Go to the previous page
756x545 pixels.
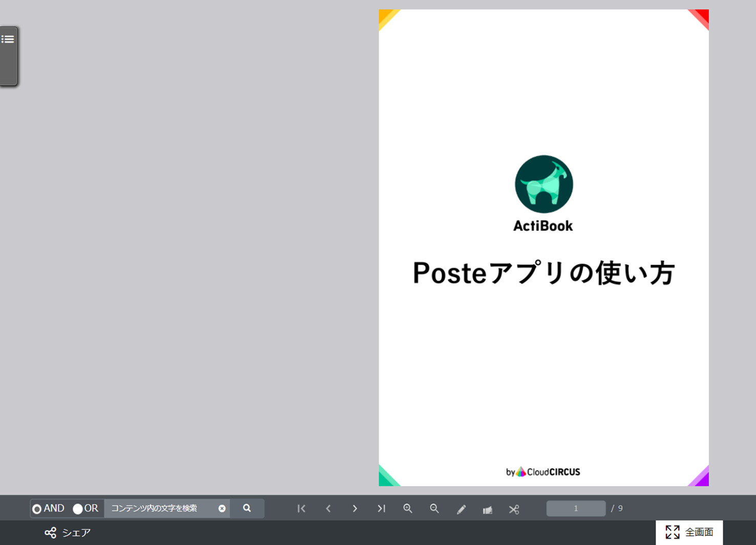328,509
